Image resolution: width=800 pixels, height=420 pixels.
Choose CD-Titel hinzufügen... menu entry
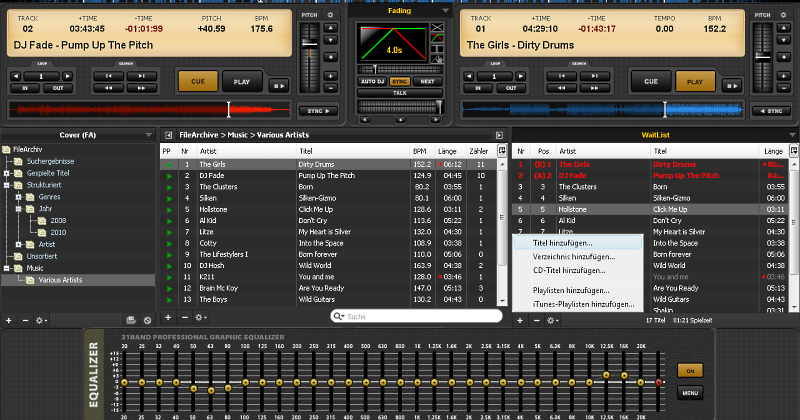pos(577,270)
